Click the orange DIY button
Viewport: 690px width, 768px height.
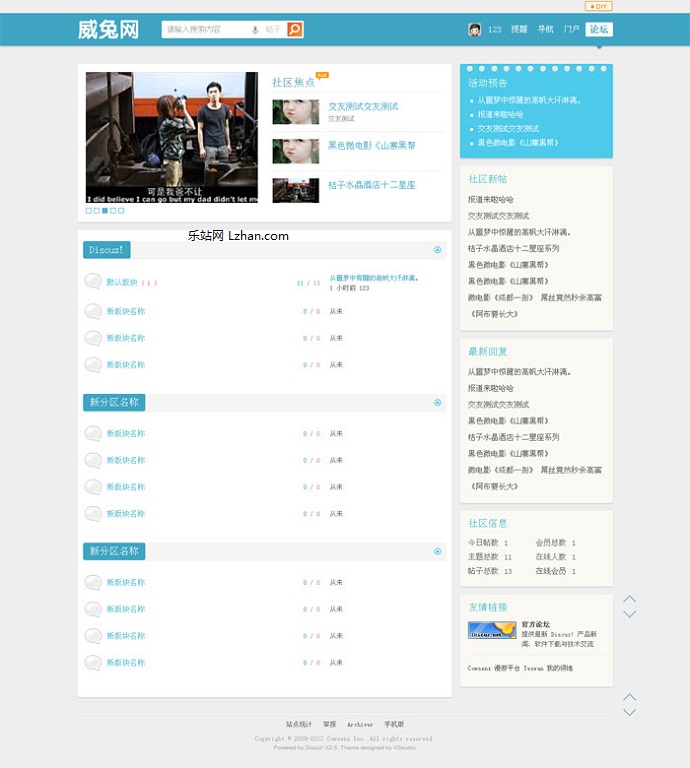[x=598, y=6]
